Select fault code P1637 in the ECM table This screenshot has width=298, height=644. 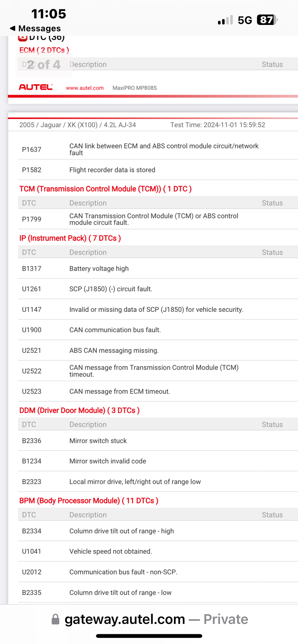(31, 149)
